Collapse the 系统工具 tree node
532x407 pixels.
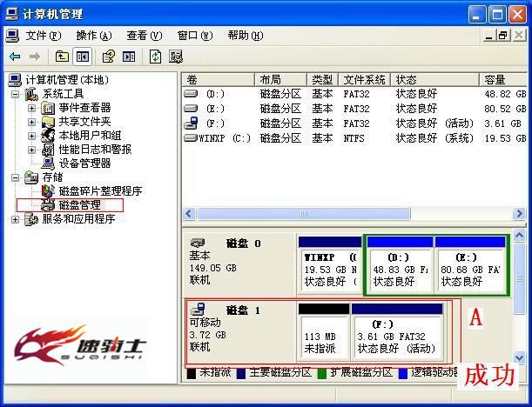15,94
